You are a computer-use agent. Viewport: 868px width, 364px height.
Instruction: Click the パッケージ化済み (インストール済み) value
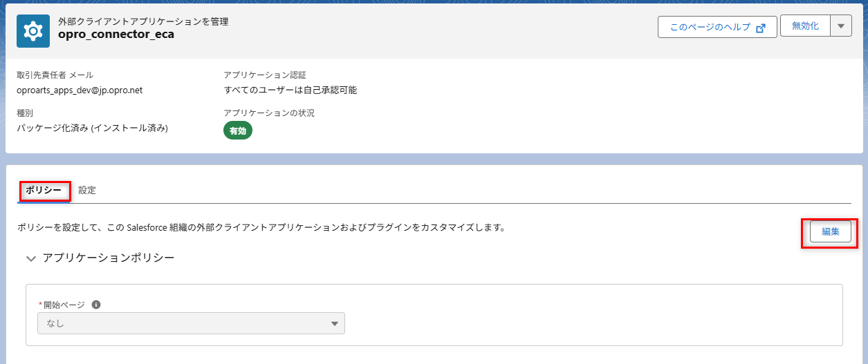pos(92,128)
